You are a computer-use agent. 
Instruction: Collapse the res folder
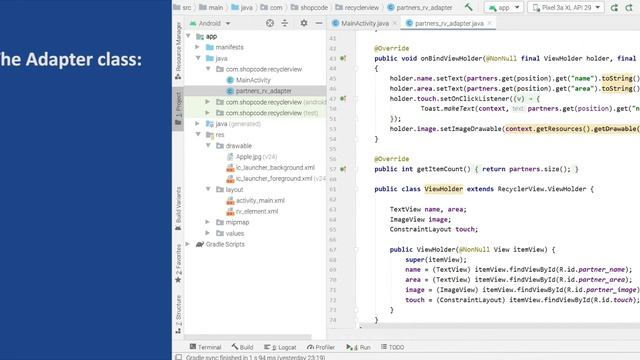(198, 134)
